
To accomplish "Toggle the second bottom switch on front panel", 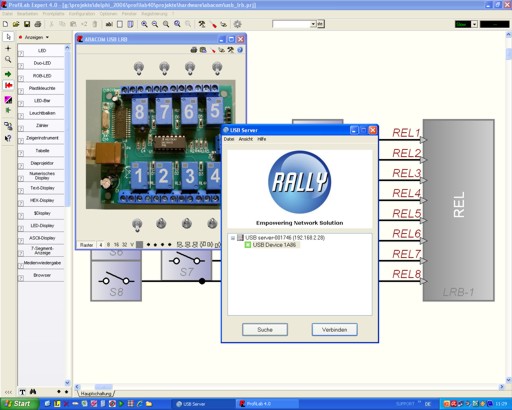I will point(161,223).
